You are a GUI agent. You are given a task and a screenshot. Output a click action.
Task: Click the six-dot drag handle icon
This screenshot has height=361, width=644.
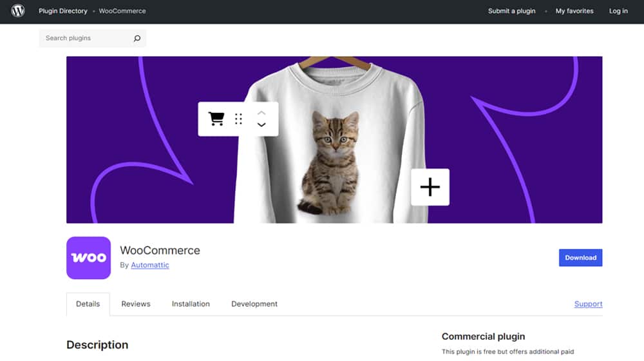tap(238, 119)
